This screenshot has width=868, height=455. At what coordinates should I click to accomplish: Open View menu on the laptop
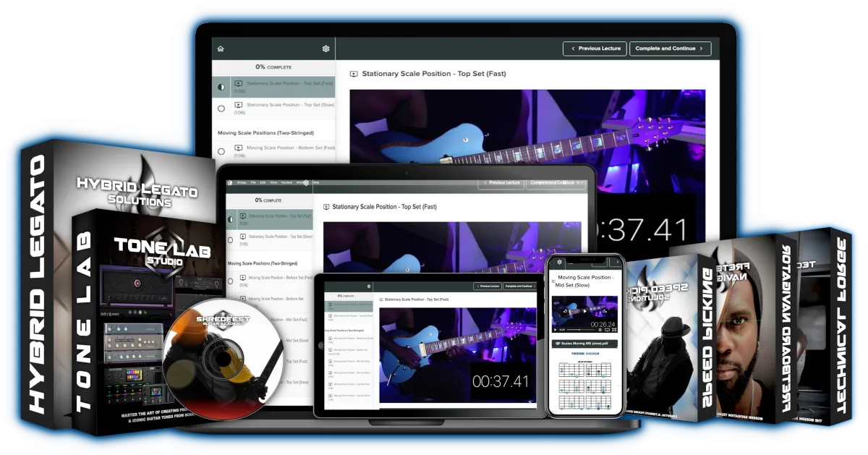click(x=273, y=182)
